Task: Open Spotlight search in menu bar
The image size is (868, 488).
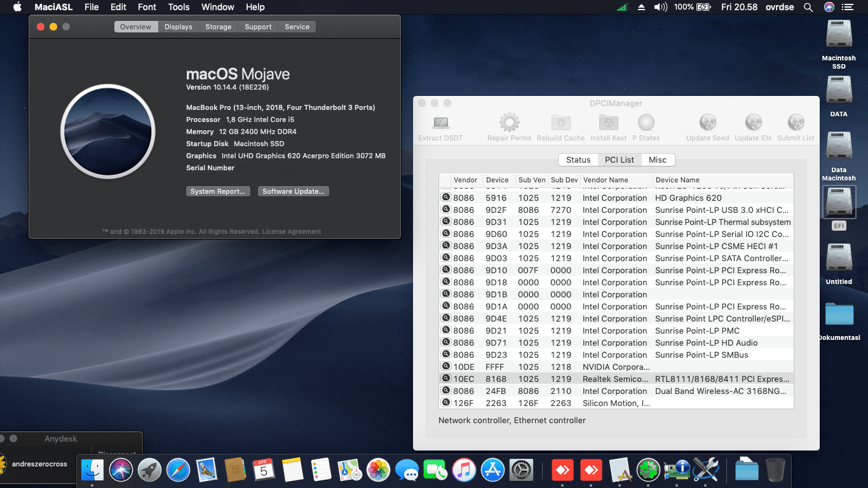Action: pos(808,7)
